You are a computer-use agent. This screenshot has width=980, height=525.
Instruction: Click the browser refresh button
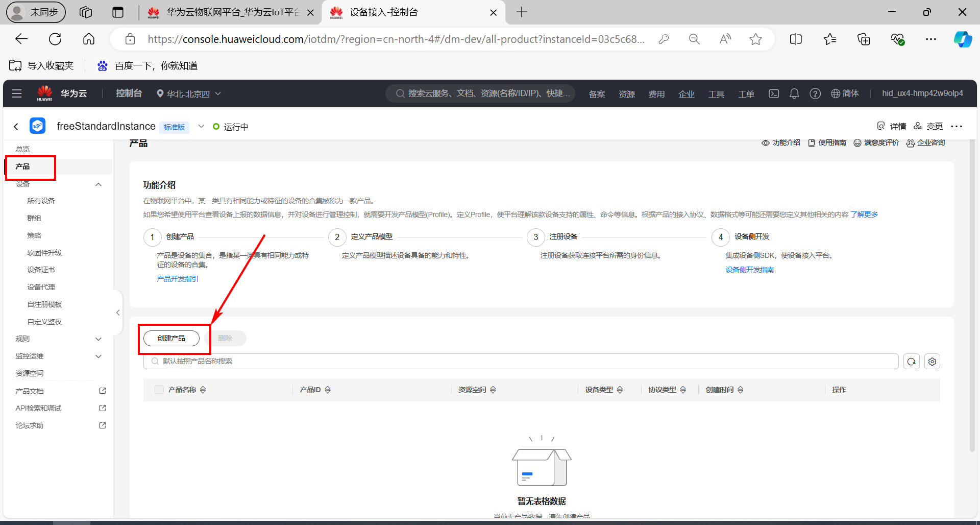pyautogui.click(x=55, y=39)
